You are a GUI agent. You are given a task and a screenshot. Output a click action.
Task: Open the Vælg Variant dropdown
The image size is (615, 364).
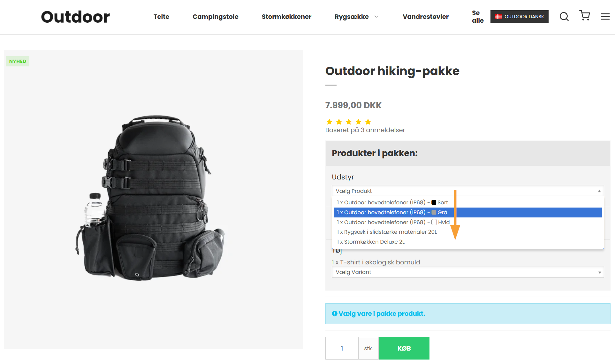coord(467,272)
